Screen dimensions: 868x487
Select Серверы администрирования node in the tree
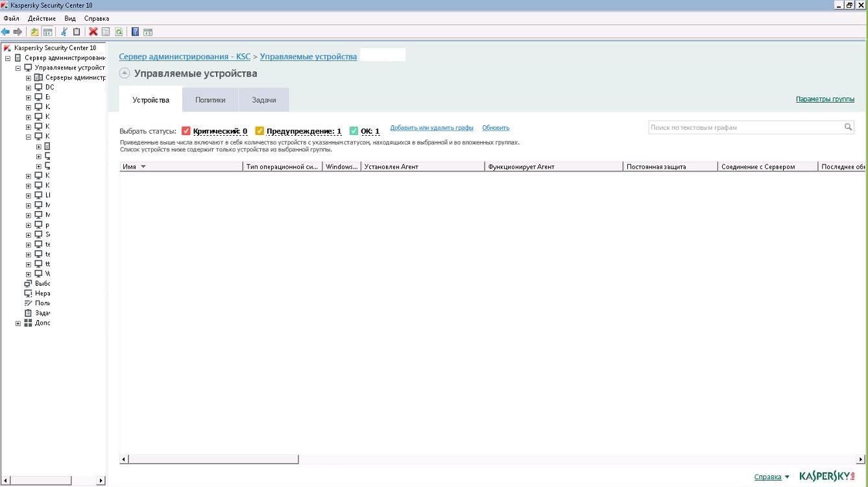click(x=75, y=77)
